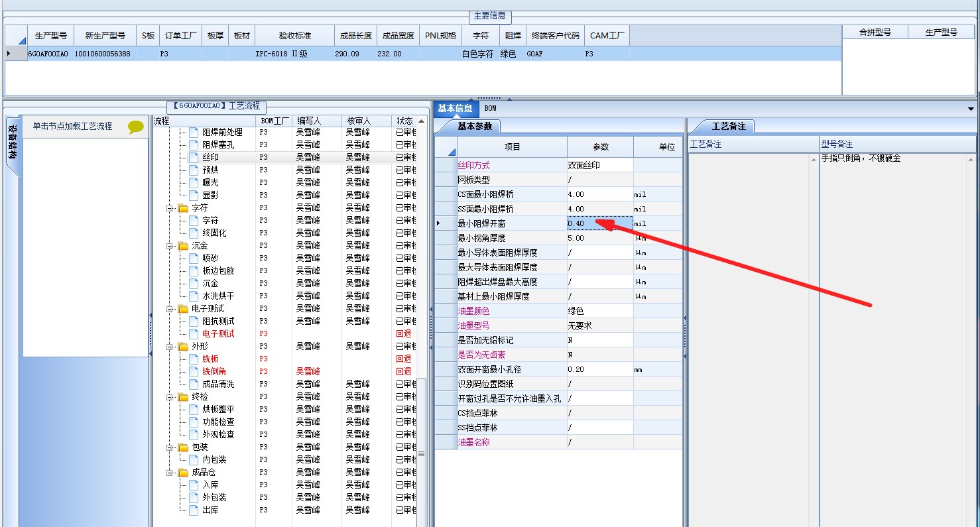Switch to the BOM tab
Screen dimensions: 980x527
[x=490, y=108]
